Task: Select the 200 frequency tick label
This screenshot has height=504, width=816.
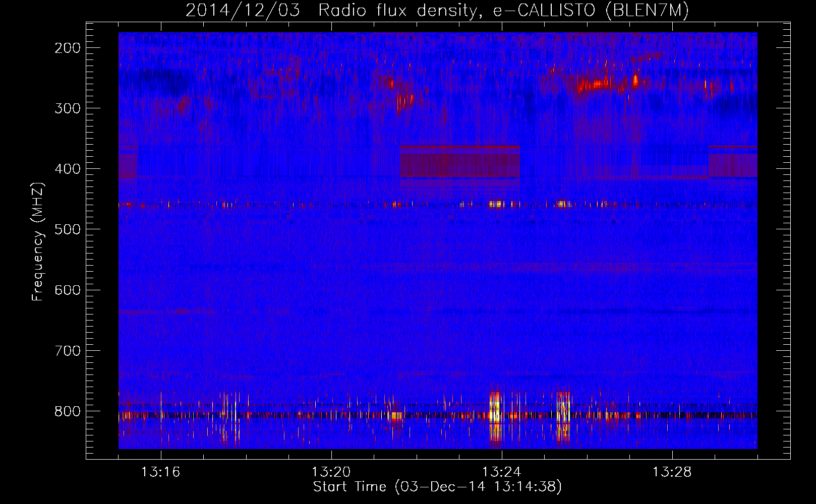Action: 68,48
